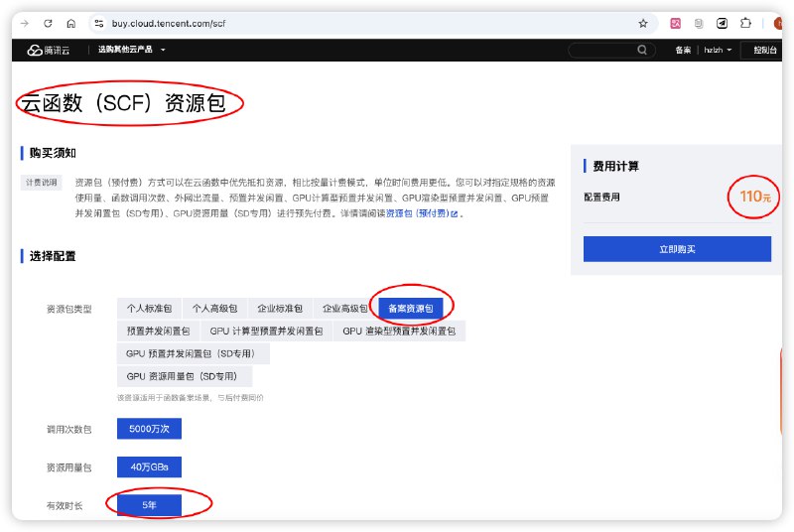Click the 110元 price value
The height and width of the screenshot is (532, 794).
click(755, 197)
